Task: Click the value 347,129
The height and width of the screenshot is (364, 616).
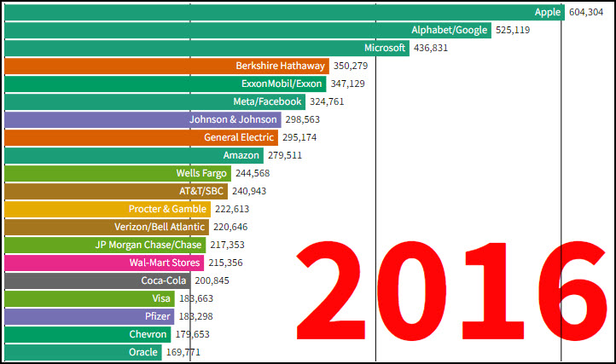Action: 347,84
